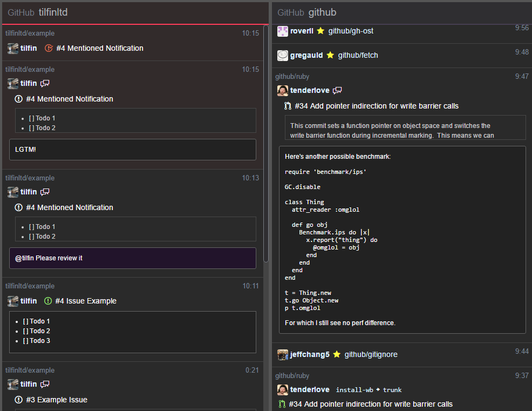Open the github/gitignore repository link
This screenshot has width=532, height=411.
pos(371,354)
